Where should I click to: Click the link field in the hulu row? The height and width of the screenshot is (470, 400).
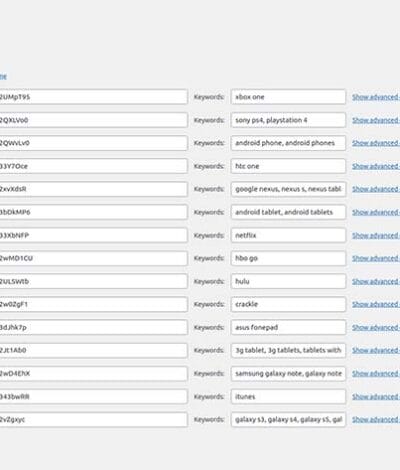click(x=93, y=281)
